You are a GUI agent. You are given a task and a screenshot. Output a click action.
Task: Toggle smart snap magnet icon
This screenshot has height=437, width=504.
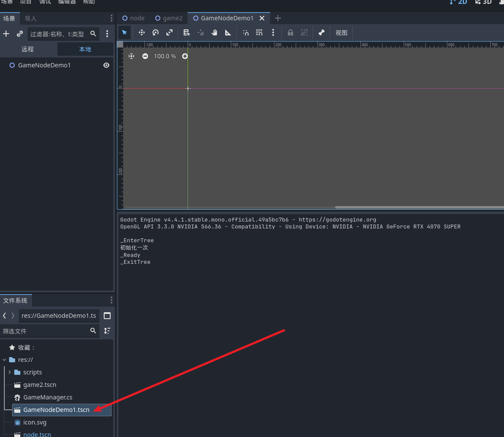[x=246, y=32]
